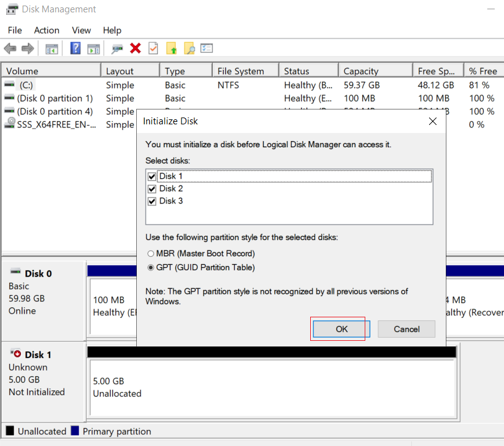Click the connect drive toolbar icon
504x446 pixels.
click(117, 49)
